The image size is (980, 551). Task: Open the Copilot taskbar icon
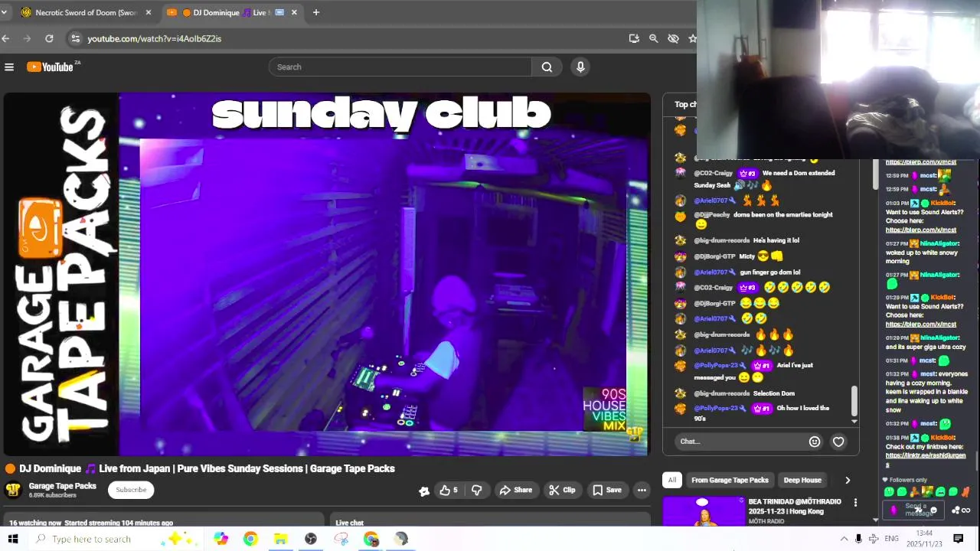pos(220,539)
